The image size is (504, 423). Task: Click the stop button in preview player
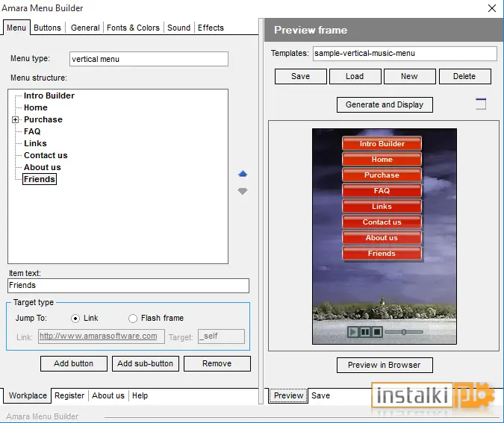[x=377, y=332]
